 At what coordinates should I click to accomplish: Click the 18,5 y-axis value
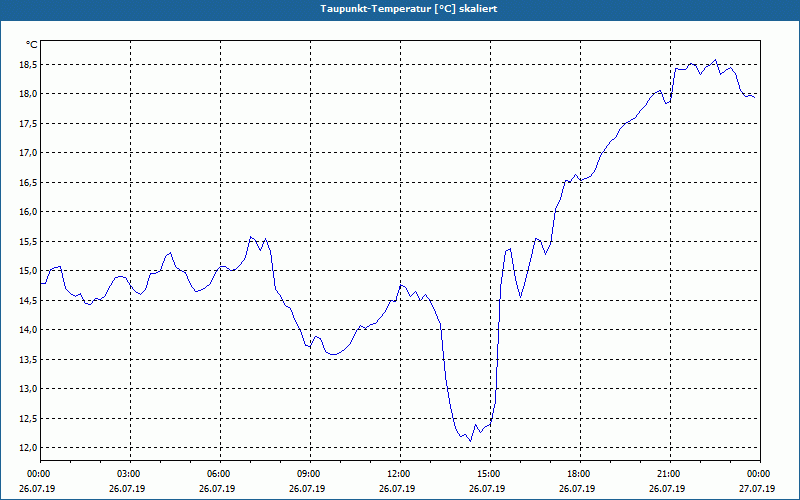29,64
